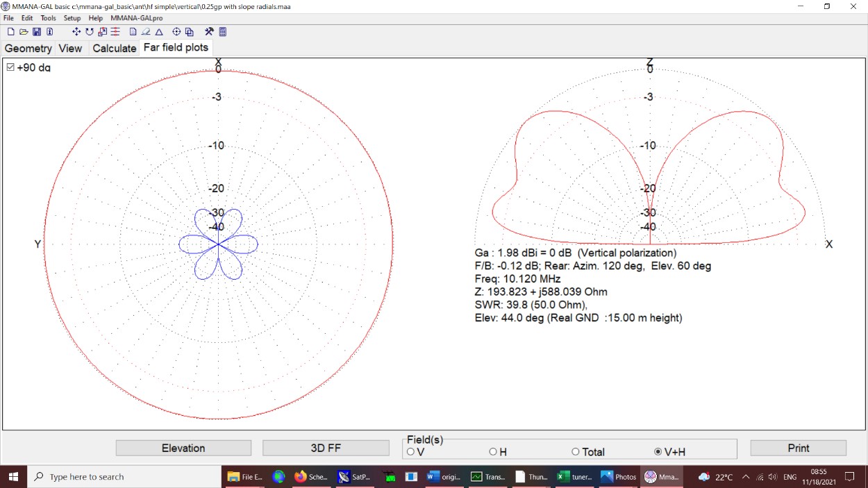This screenshot has height=488, width=868.
Task: Click the Open file folder icon
Action: pos(24,32)
